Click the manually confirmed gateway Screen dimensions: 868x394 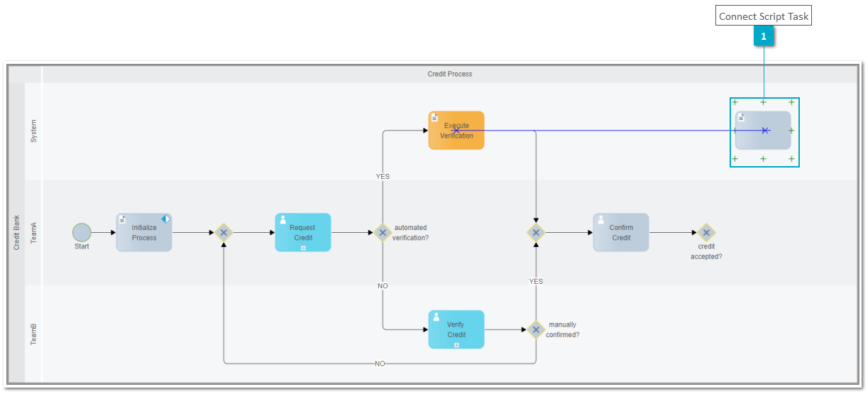tap(536, 329)
